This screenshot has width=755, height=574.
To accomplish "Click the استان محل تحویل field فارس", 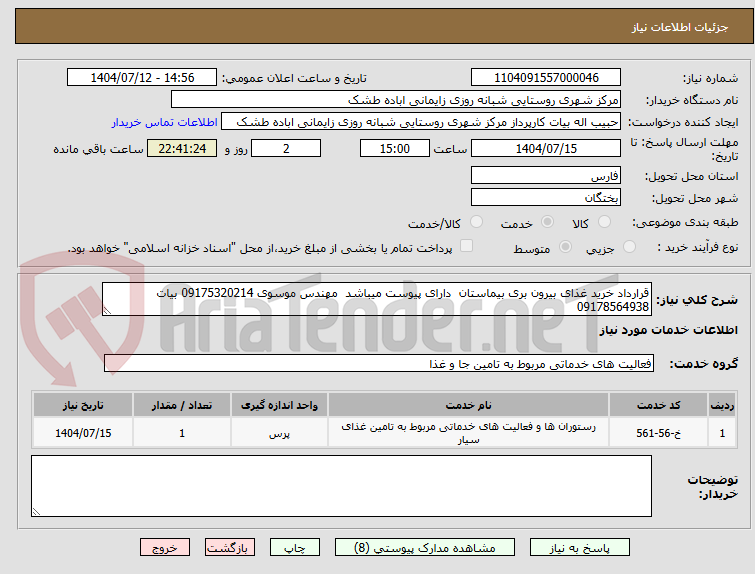I will tap(546, 176).
